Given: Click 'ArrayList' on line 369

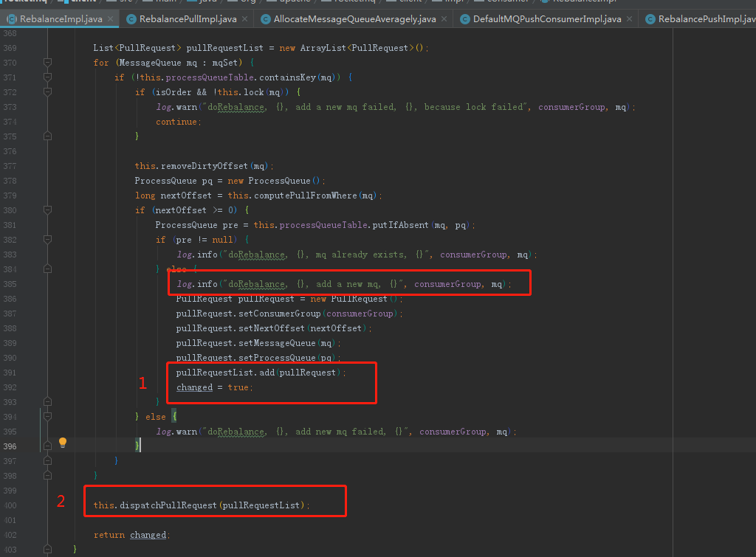Looking at the screenshot, I should (323, 48).
